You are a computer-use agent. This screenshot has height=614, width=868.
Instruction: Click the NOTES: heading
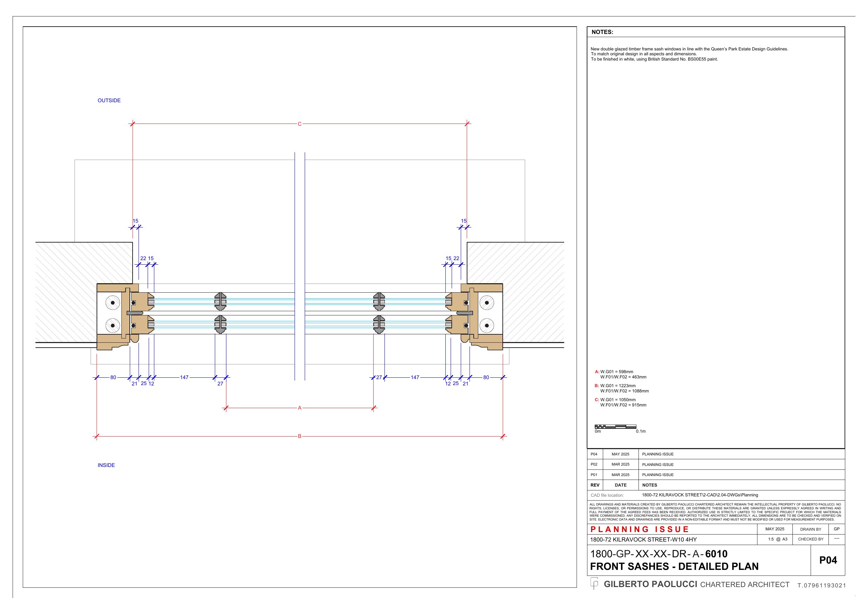602,32
